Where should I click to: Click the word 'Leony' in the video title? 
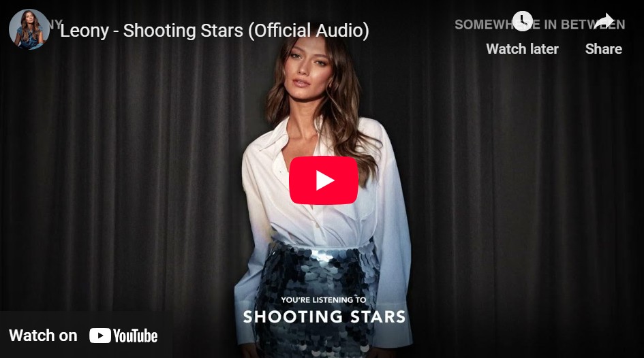click(x=85, y=31)
